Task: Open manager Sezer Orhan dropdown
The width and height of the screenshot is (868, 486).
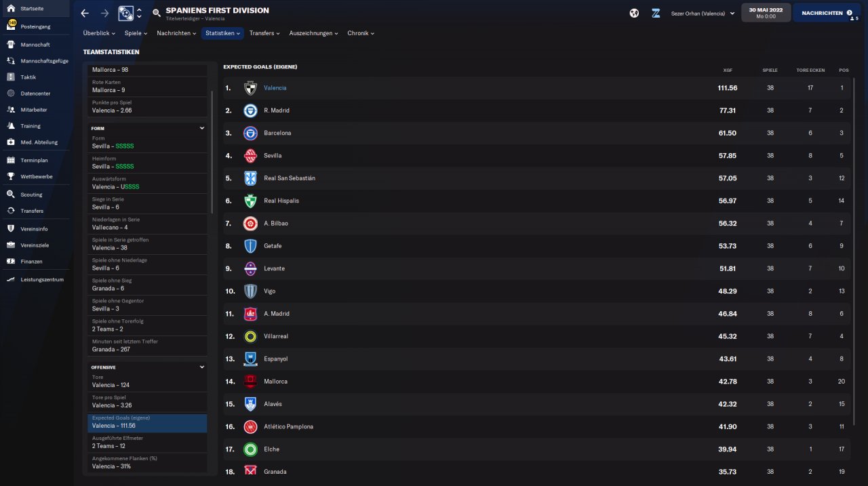Action: [702, 13]
